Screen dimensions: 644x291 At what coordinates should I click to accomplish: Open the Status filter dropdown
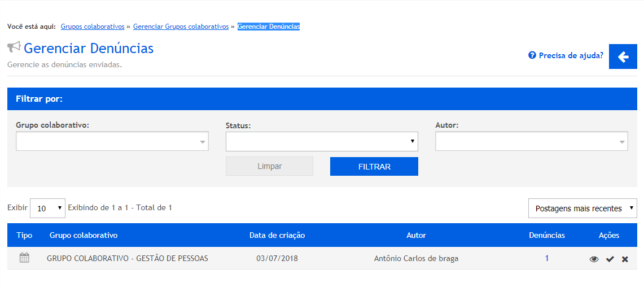[322, 142]
